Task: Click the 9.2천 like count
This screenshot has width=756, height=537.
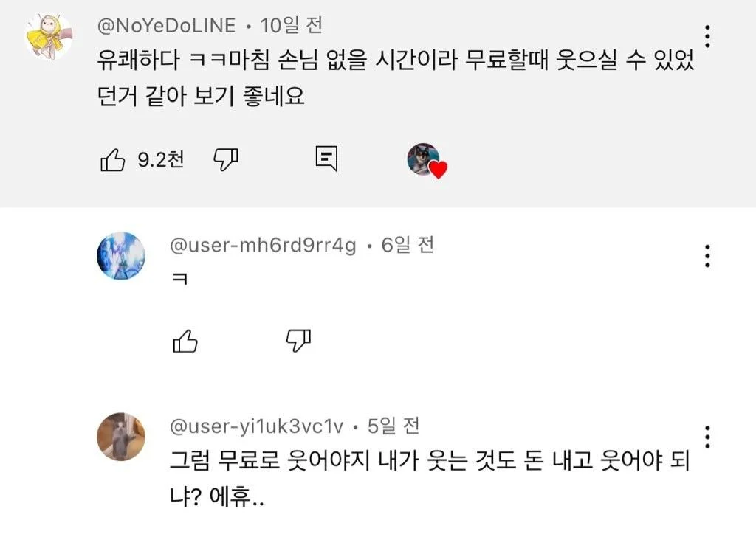Action: tap(160, 159)
